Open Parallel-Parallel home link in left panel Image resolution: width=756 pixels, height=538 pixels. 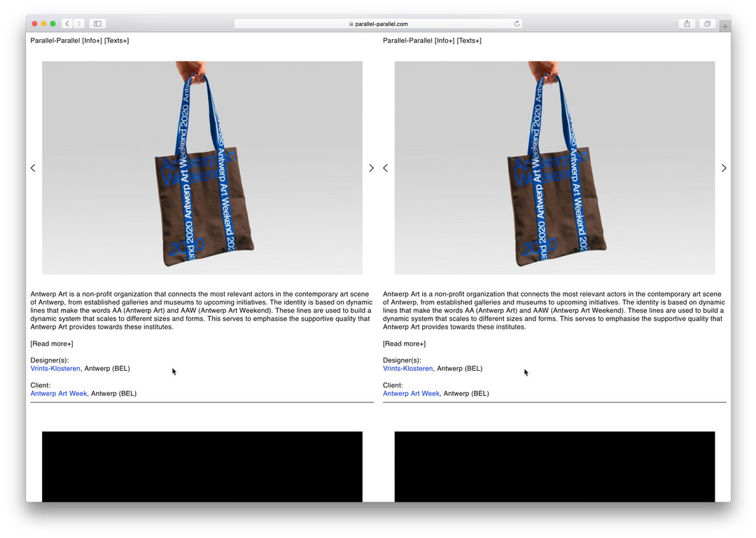pyautogui.click(x=55, y=41)
